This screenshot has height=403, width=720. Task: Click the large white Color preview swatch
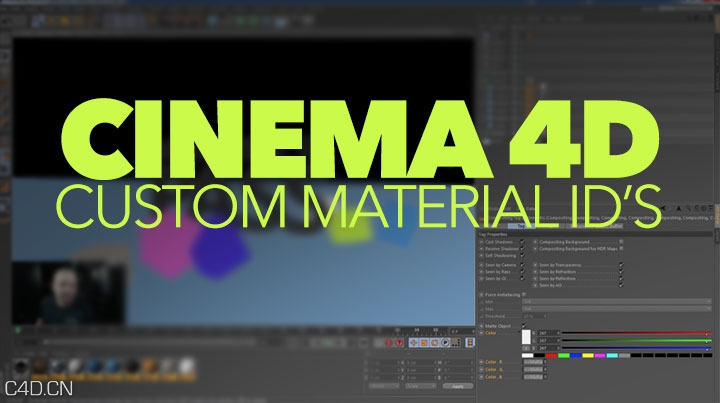point(526,337)
